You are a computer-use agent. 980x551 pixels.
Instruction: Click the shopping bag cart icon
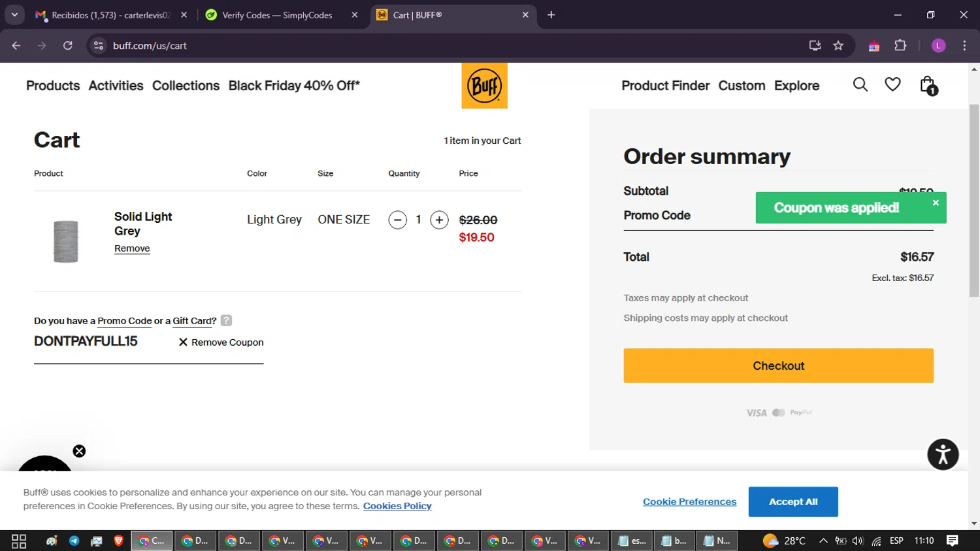928,86
